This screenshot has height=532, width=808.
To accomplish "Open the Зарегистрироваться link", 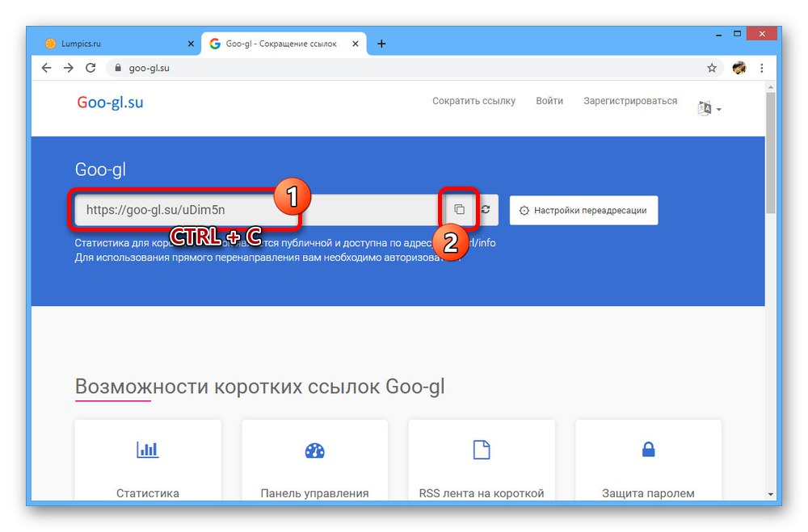I will click(x=630, y=101).
